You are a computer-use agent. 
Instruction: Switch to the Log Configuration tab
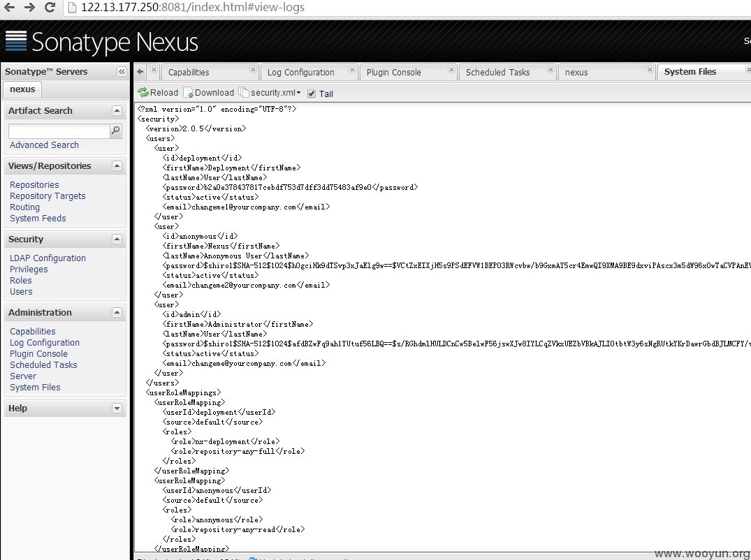pyautogui.click(x=301, y=73)
